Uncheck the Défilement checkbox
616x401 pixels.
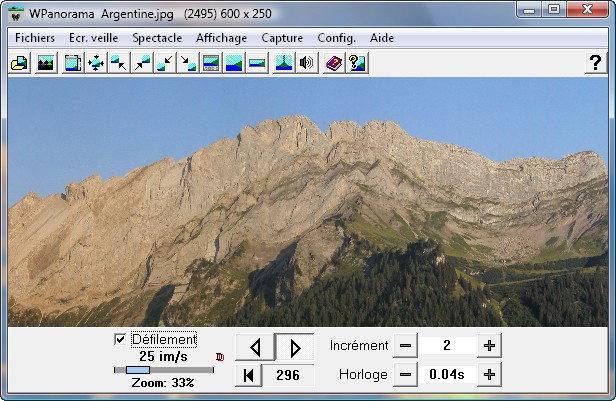[120, 339]
